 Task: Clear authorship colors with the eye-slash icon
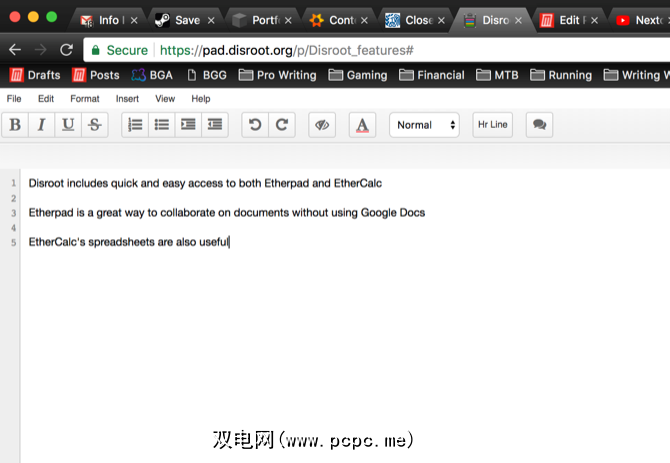click(322, 125)
